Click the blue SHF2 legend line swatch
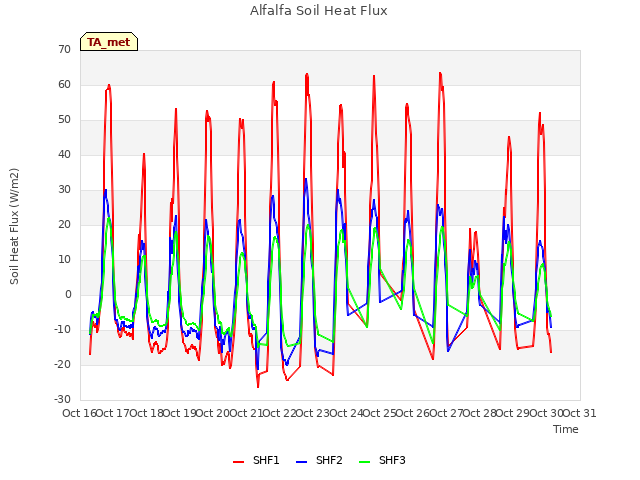This screenshot has width=640, height=480. (x=301, y=462)
